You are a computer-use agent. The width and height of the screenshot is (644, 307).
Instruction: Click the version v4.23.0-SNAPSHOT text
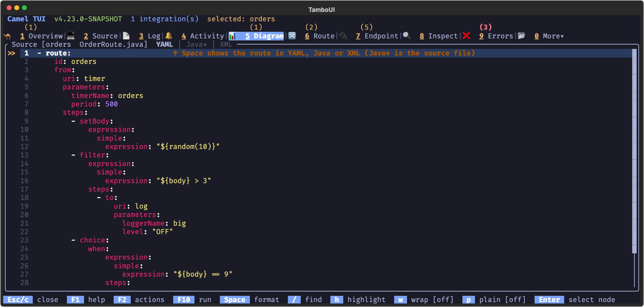pyautogui.click(x=88, y=19)
